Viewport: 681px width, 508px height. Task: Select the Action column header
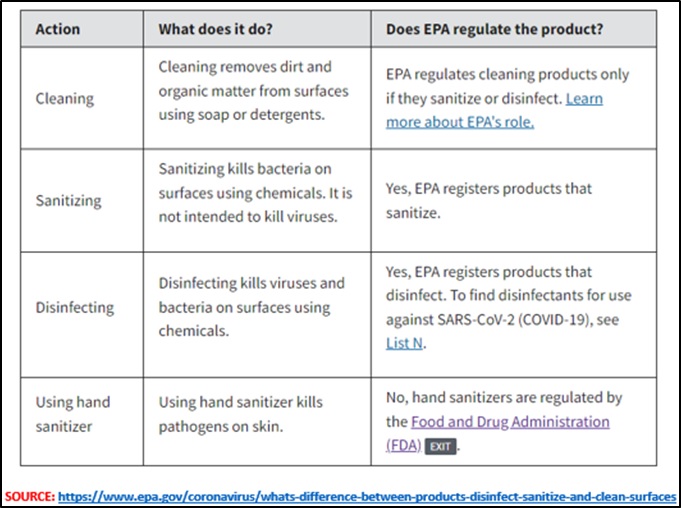(x=58, y=29)
